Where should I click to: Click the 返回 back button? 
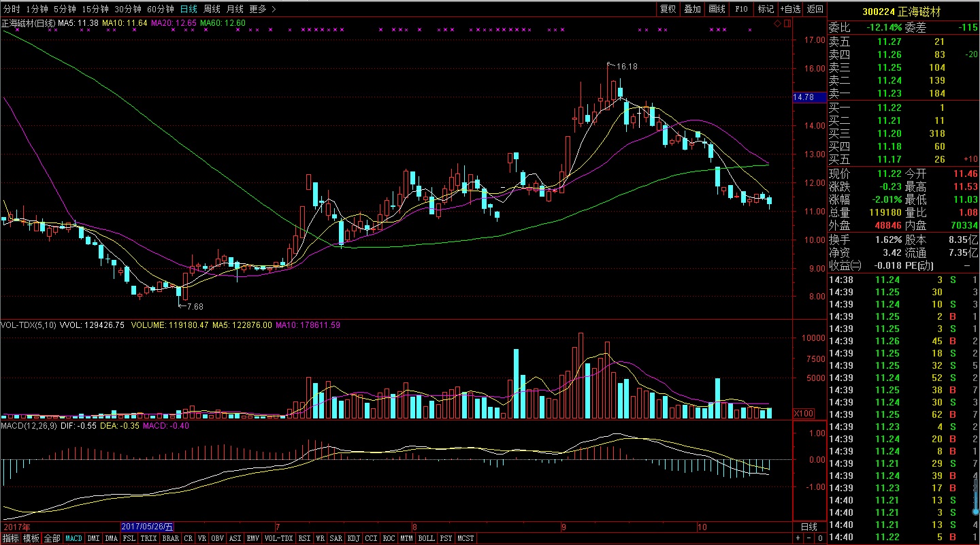(x=815, y=9)
